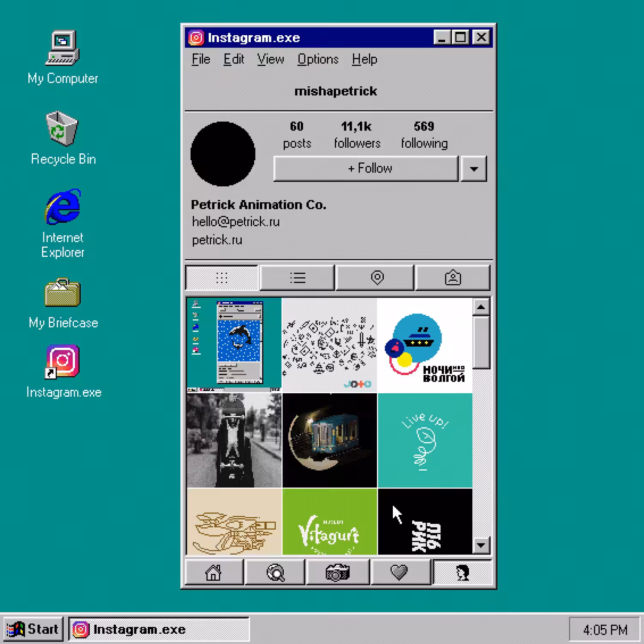Screen dimensions: 644x644
Task: Click the Instagram.exe taskbar button
Action: tap(158, 629)
